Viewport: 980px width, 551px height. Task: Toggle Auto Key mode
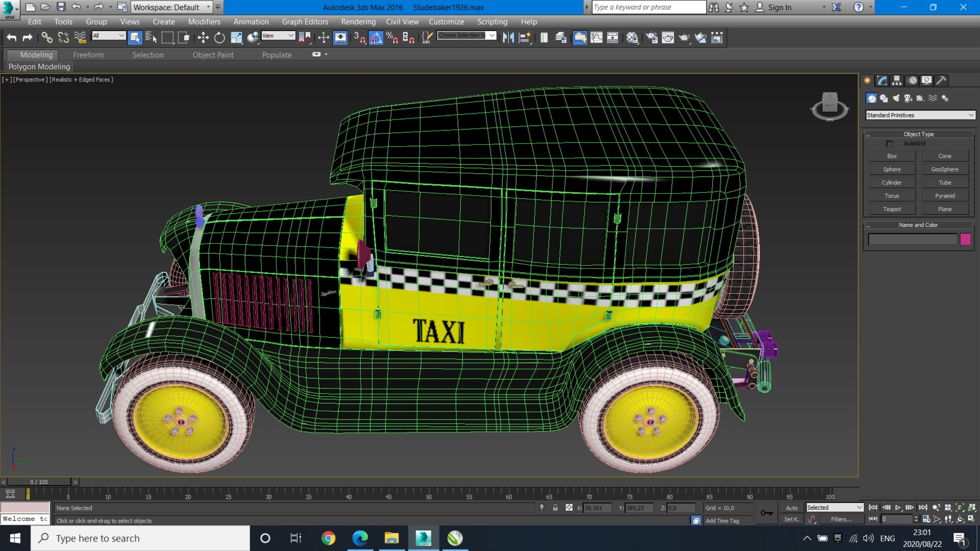point(792,508)
